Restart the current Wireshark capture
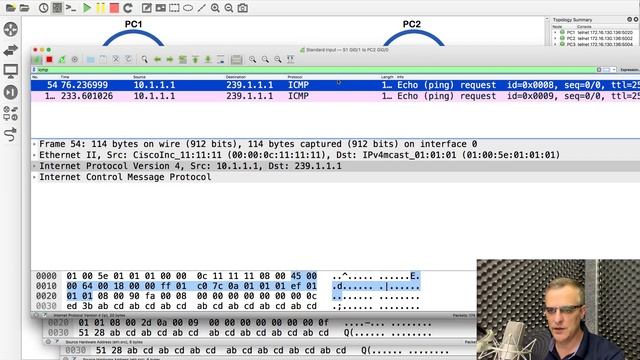The image size is (640, 360). [62, 60]
